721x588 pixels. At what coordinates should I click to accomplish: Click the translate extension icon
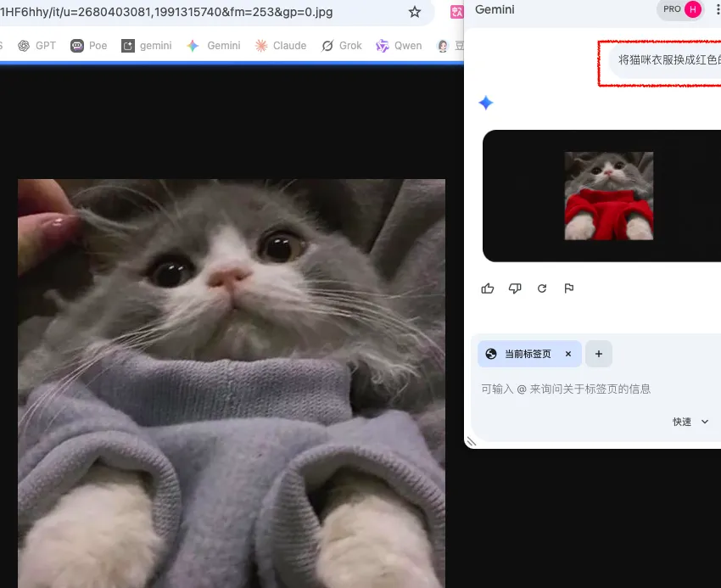pos(456,12)
